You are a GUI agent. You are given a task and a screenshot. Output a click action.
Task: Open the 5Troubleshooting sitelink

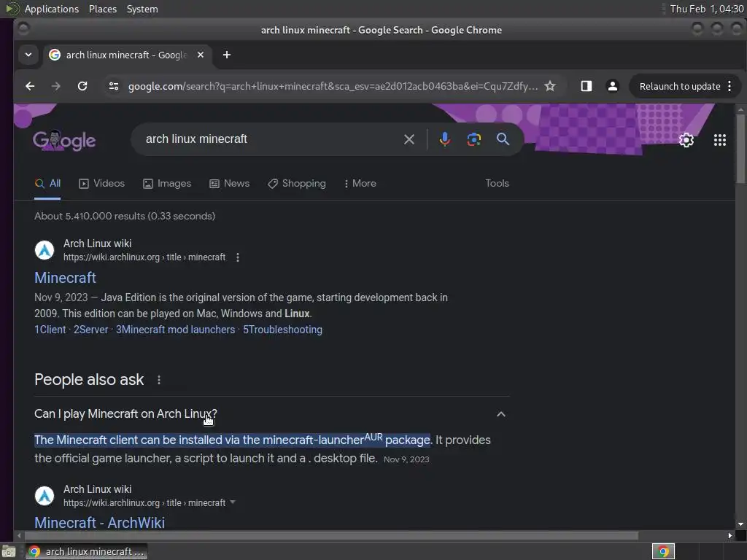tap(282, 330)
